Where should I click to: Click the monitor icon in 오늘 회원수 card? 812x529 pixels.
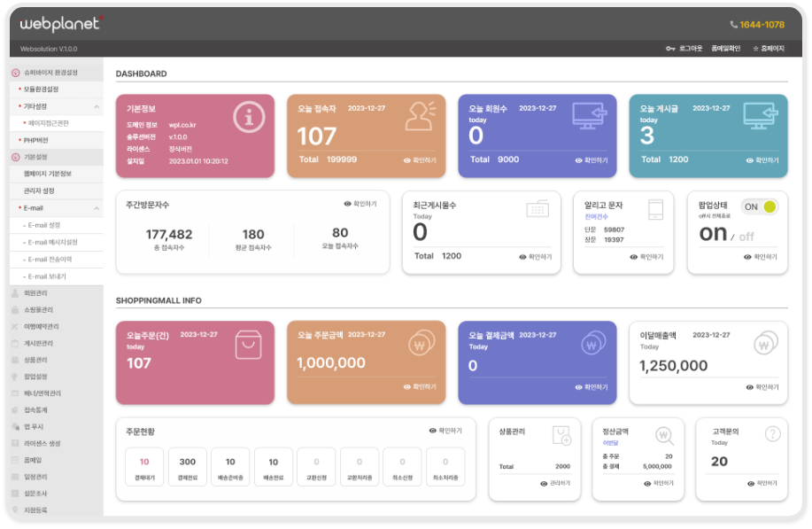(590, 117)
